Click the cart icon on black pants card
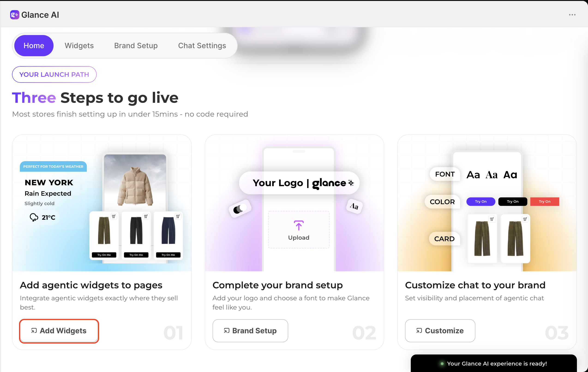 pyautogui.click(x=146, y=216)
